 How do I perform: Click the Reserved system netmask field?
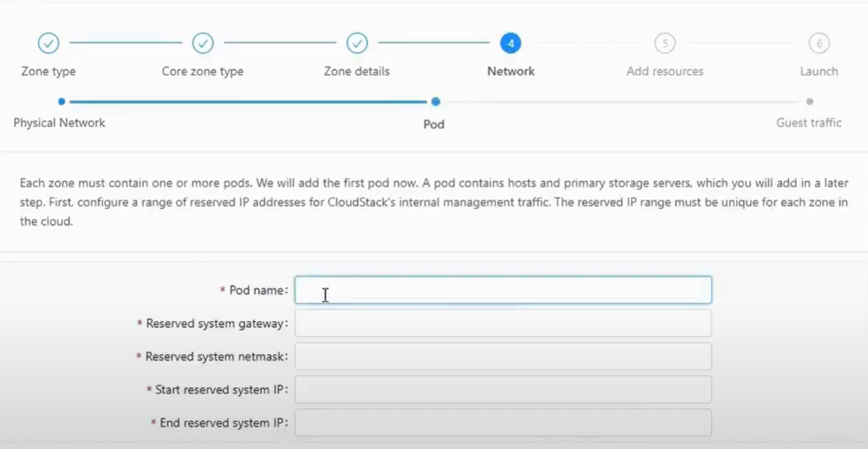504,356
